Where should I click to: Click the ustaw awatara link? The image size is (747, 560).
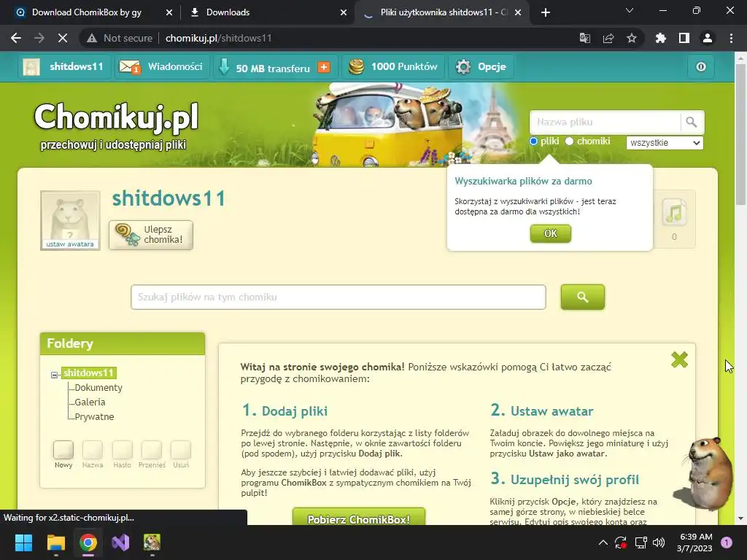tap(70, 244)
